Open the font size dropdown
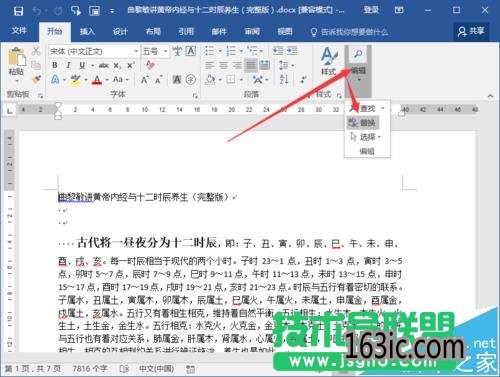Viewport: 500px width, 377px height. (x=165, y=51)
